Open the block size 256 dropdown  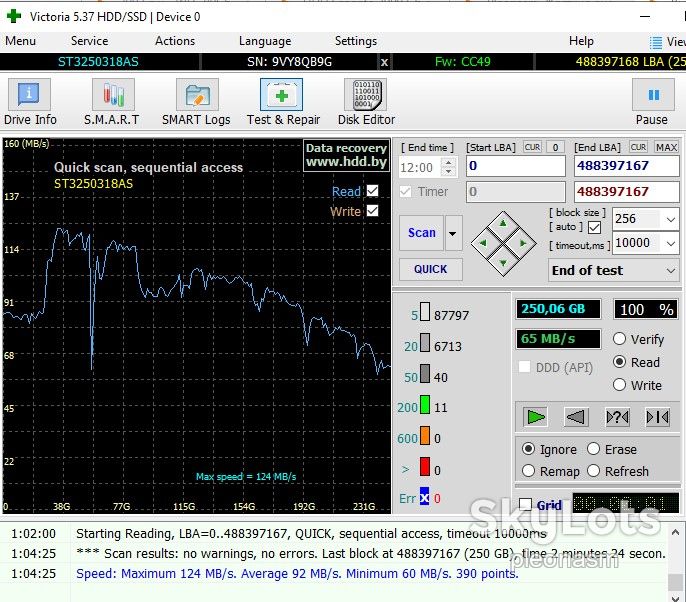(670, 219)
